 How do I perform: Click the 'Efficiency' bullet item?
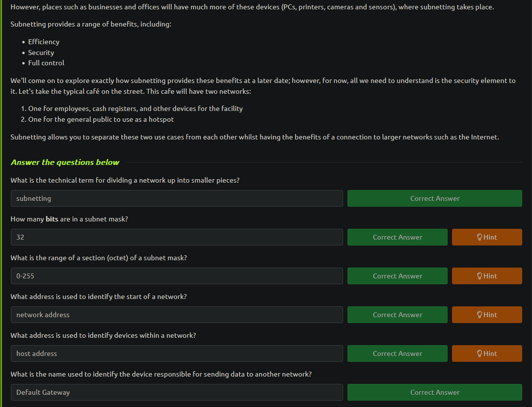[x=44, y=42]
